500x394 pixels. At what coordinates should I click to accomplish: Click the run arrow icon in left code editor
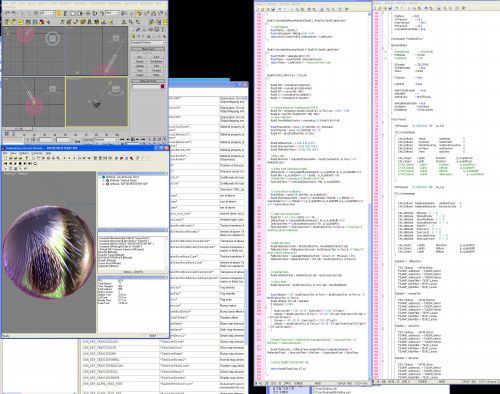coord(347,9)
